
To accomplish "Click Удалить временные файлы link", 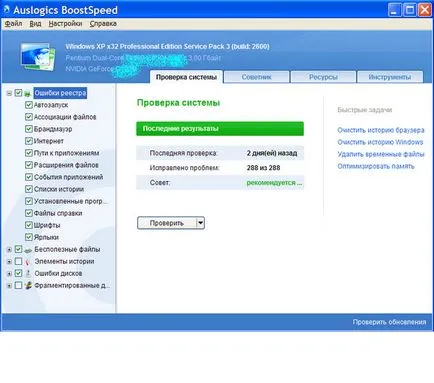I will click(x=381, y=154).
